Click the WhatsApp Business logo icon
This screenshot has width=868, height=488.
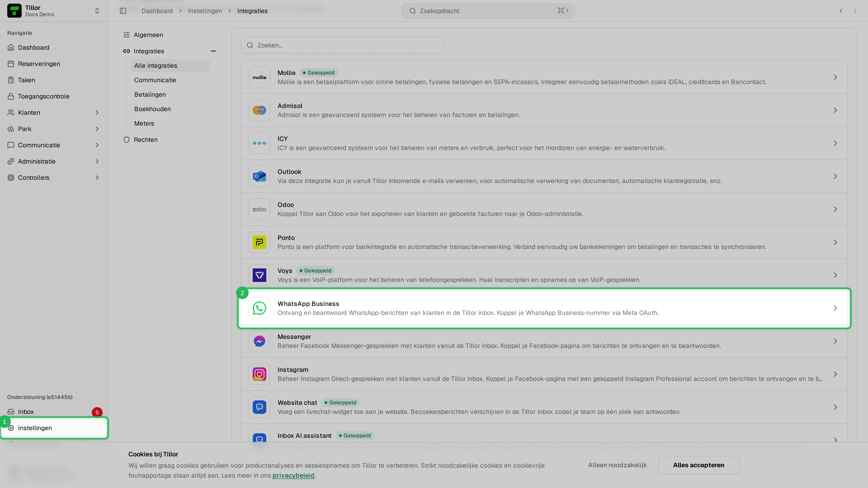tap(259, 308)
